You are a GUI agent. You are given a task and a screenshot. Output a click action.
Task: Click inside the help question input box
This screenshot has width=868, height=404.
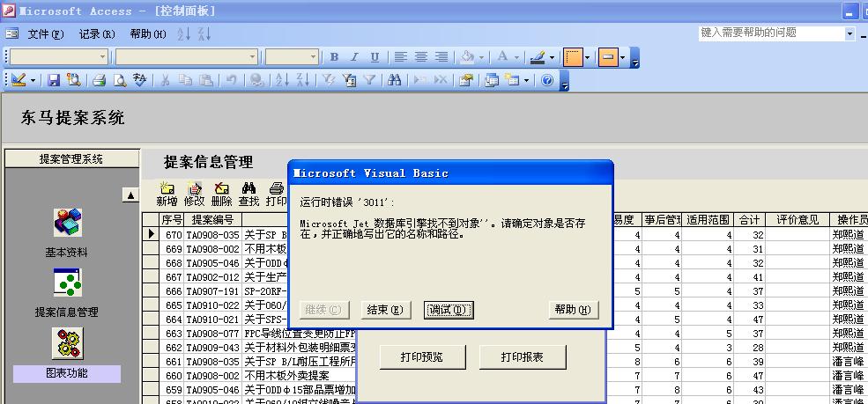click(x=771, y=33)
